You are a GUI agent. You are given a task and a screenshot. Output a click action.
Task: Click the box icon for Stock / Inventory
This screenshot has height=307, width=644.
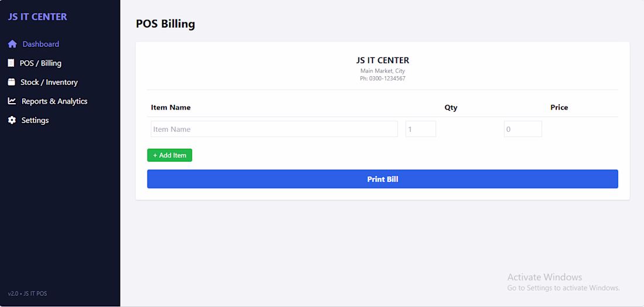coord(12,82)
